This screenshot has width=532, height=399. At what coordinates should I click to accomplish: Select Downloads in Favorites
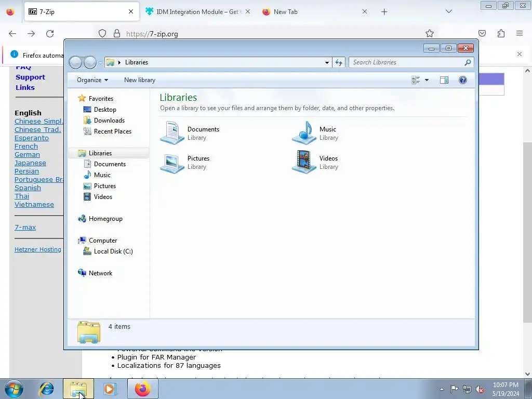pyautogui.click(x=109, y=120)
